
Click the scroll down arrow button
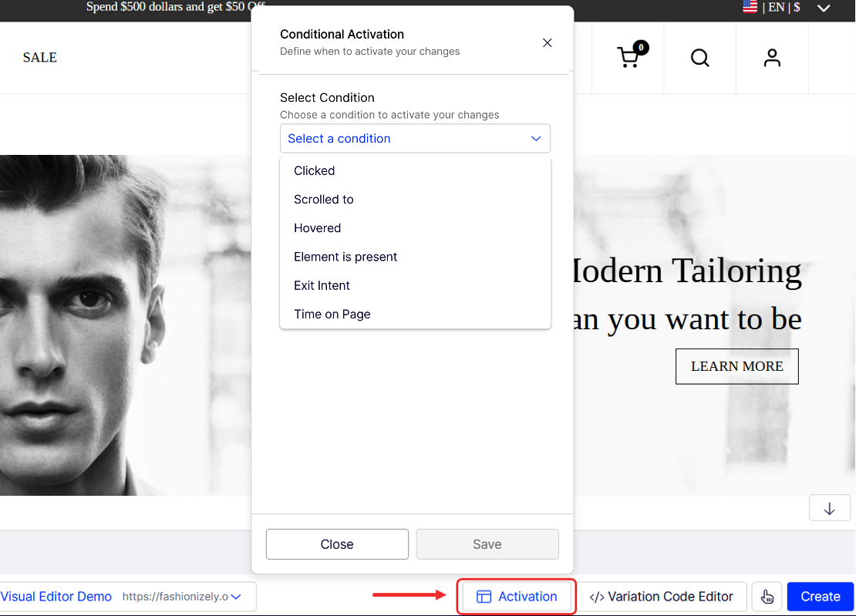[830, 509]
